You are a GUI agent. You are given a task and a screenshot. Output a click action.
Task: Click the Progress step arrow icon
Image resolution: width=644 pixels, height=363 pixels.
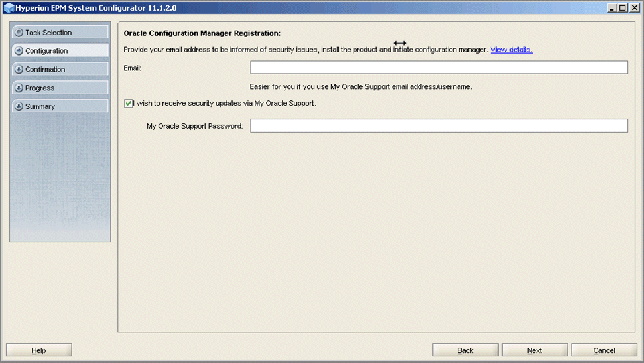coord(19,88)
